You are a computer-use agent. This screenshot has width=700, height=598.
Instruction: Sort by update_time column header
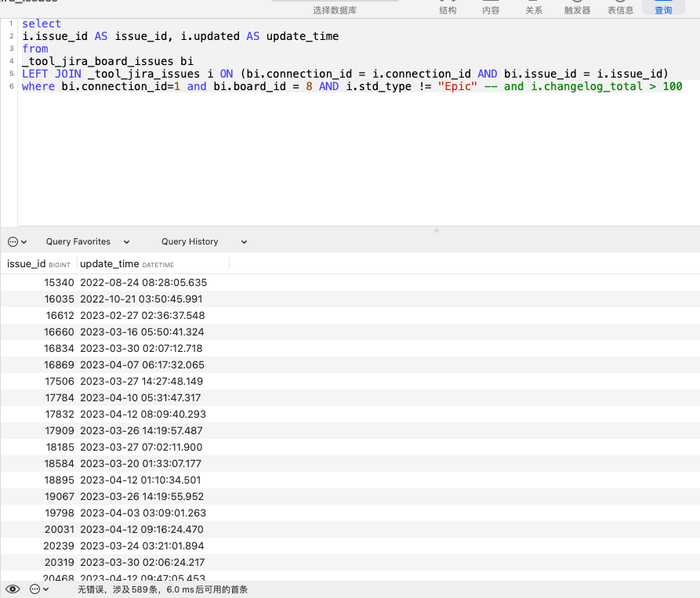(x=153, y=264)
